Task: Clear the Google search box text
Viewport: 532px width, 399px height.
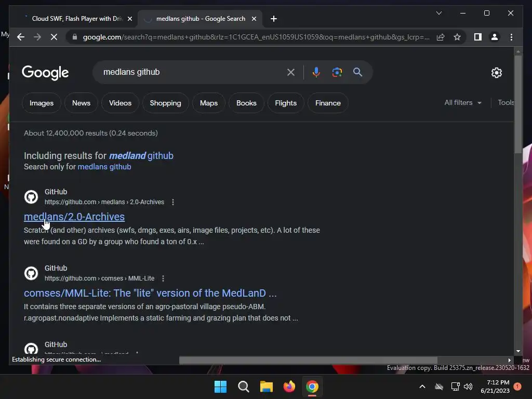Action: coord(291,72)
